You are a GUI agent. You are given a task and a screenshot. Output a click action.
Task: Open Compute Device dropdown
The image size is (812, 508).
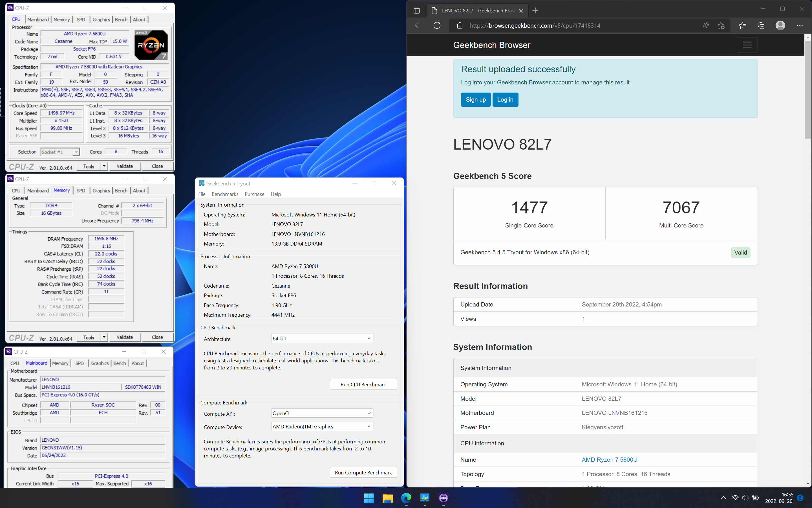[x=322, y=427]
